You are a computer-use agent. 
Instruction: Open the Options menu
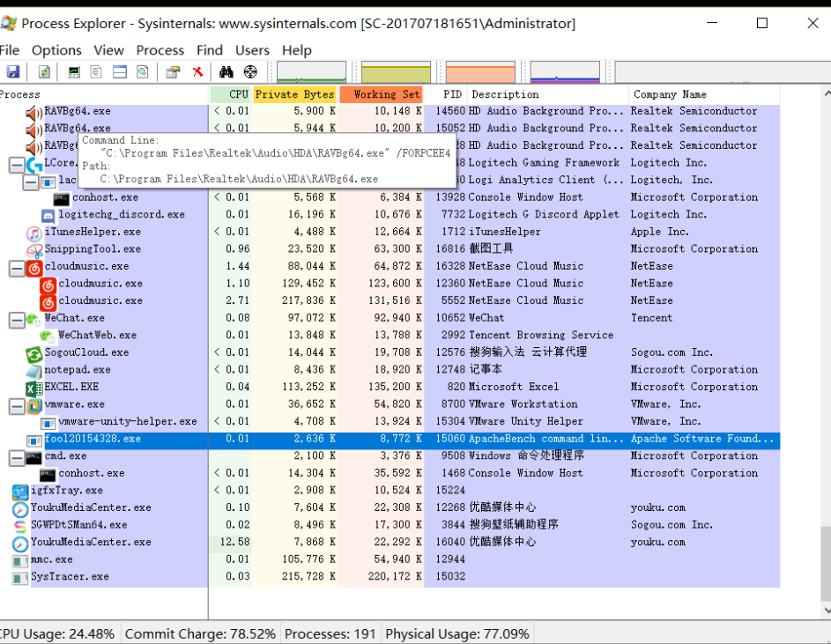point(56,50)
